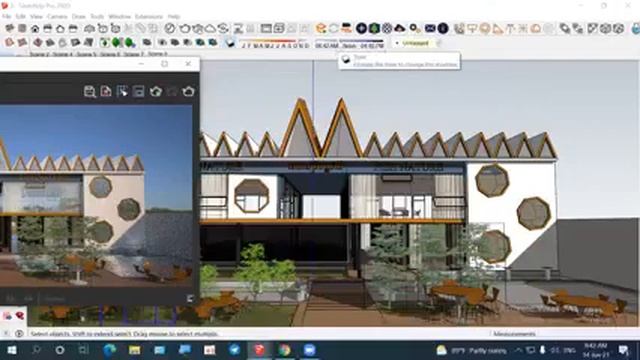Adjust the time-of-day shadow slider
The image size is (640, 360).
[x=349, y=43]
